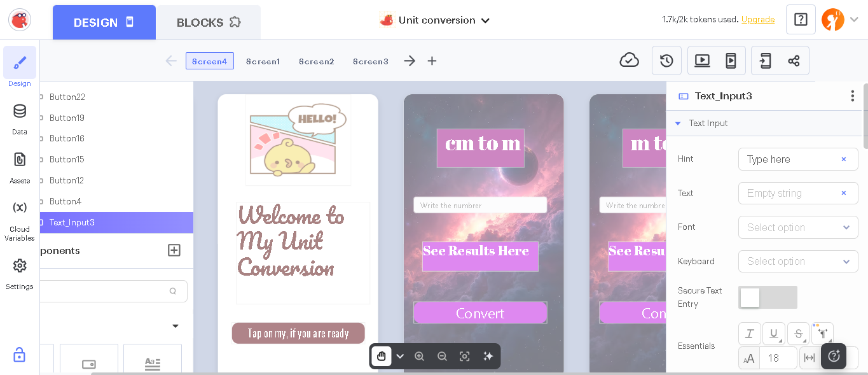Expand the Unit conversion project dropdown
The width and height of the screenshot is (868, 375).
coord(435,20)
